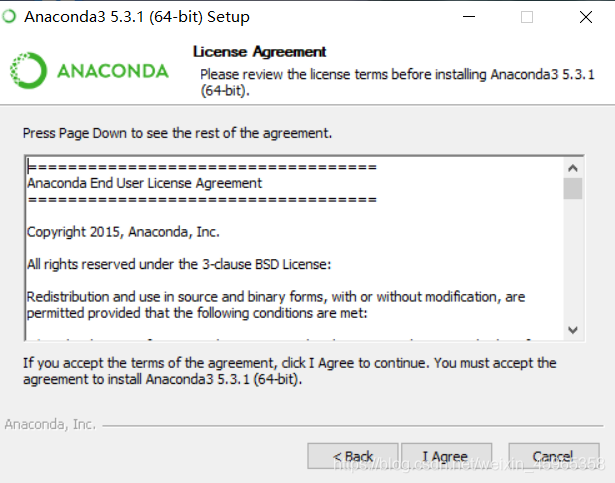
Task: Click the disabled maximize window button
Action: [x=527, y=17]
